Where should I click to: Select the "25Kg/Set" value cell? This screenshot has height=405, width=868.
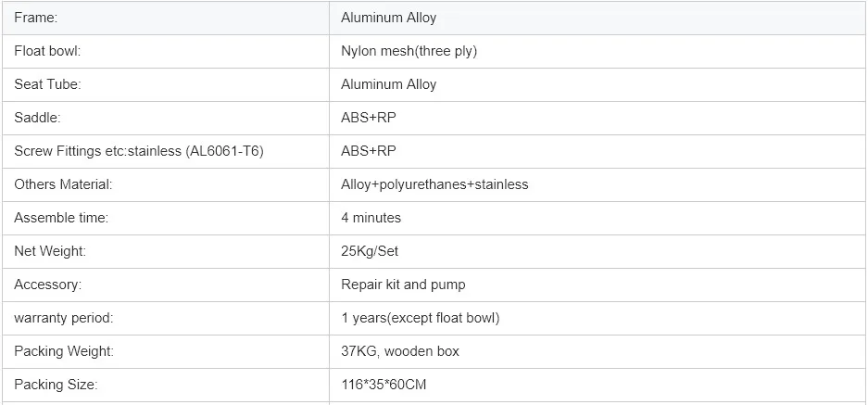[x=370, y=251]
